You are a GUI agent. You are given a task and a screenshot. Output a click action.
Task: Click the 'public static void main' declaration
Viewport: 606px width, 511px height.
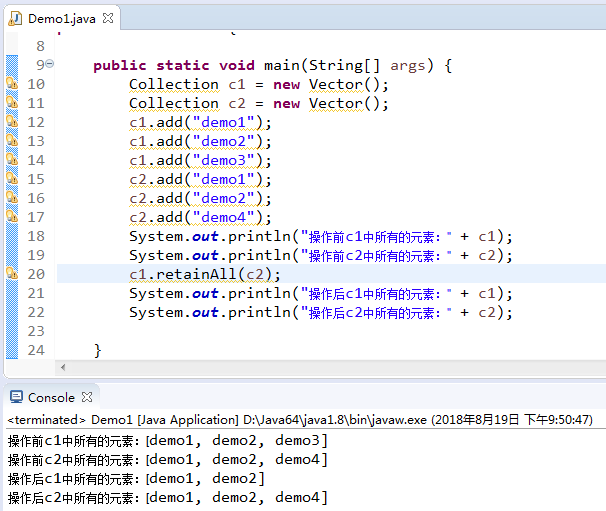tap(272, 65)
